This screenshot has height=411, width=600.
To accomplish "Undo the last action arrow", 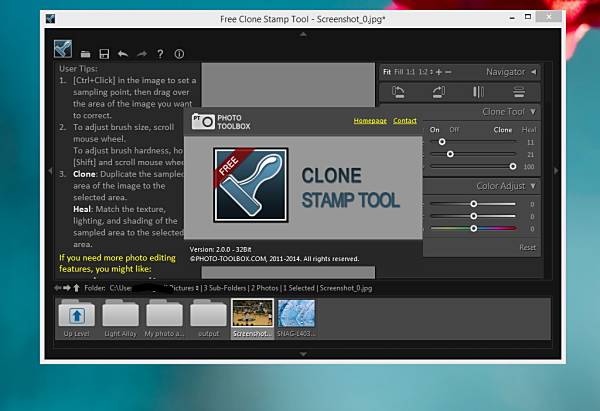I will click(123, 54).
